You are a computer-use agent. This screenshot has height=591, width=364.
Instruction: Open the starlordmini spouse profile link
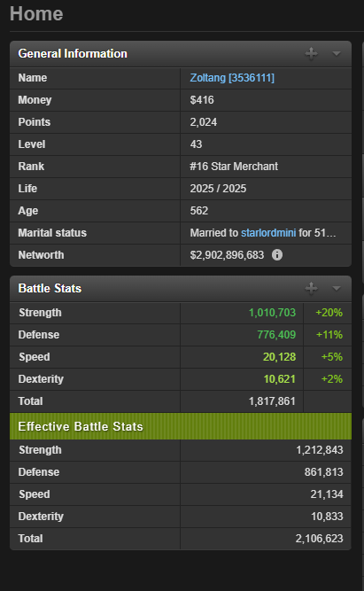268,233
